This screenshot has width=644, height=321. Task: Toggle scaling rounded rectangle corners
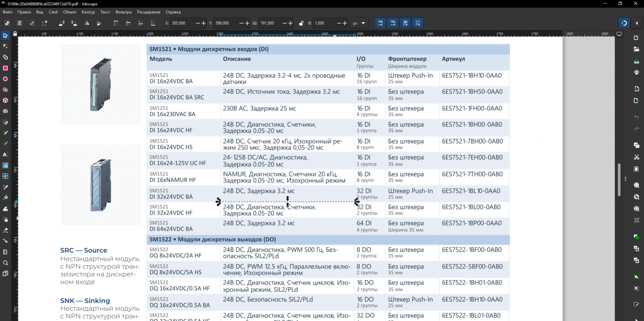click(x=393, y=23)
